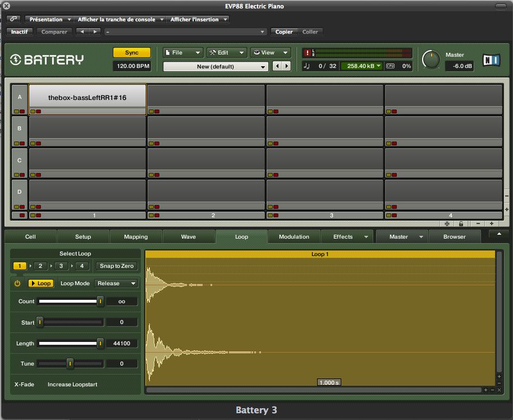Image resolution: width=513 pixels, height=420 pixels.
Task: Zoom out waveform horizontally with minus
Action: pos(492,390)
